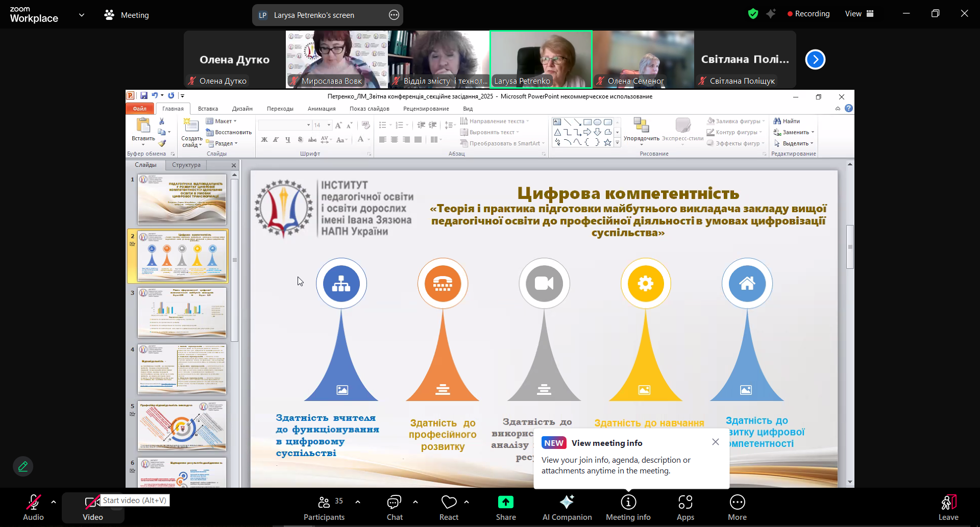Screen dimensions: 980x527
Task: Open the Participants list
Action: 324,508
